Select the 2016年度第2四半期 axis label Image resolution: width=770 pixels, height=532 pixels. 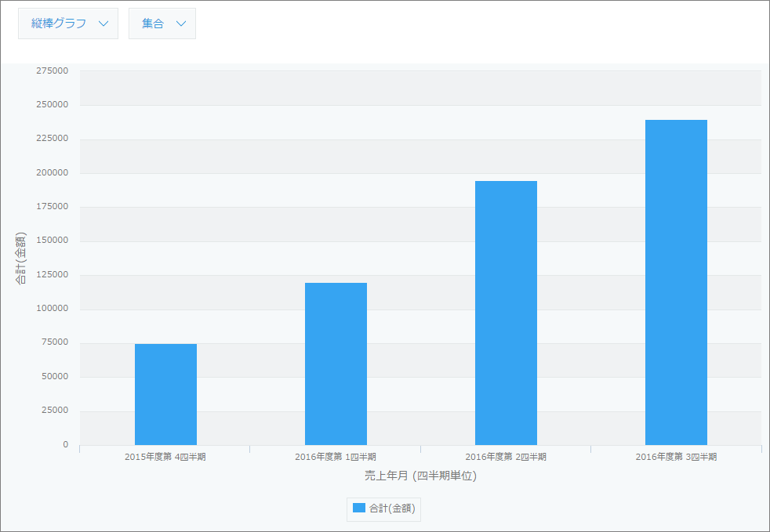tap(507, 455)
